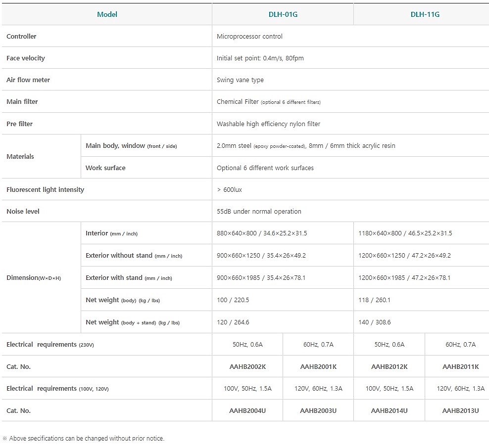Click Microprocessor control value
Viewport: 489px width, 448px height.
point(249,36)
